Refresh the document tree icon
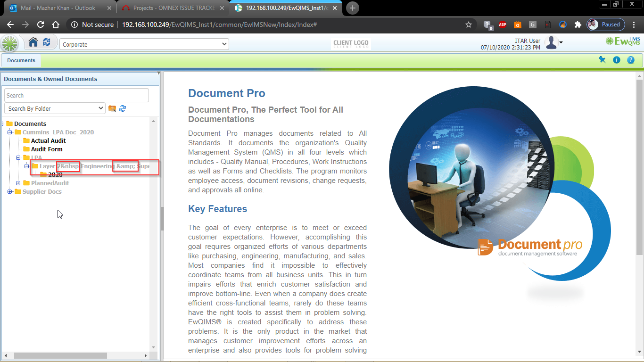Viewport: 644px width, 362px height. [x=123, y=108]
